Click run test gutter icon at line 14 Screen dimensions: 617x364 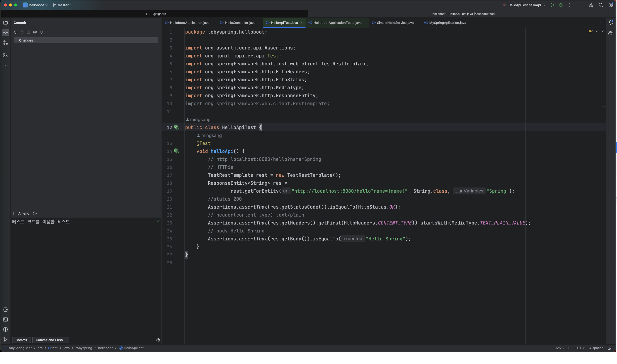click(176, 151)
